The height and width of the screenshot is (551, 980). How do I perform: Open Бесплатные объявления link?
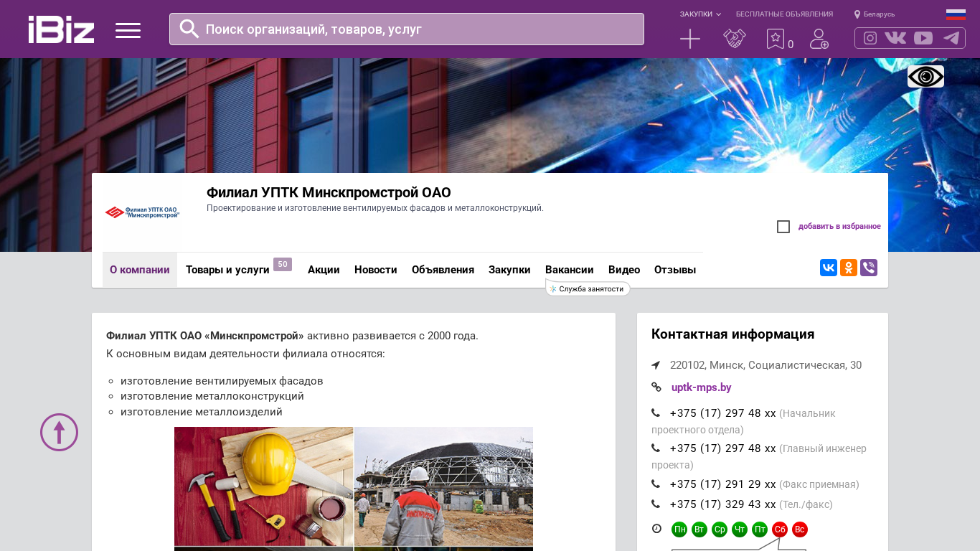click(x=784, y=14)
